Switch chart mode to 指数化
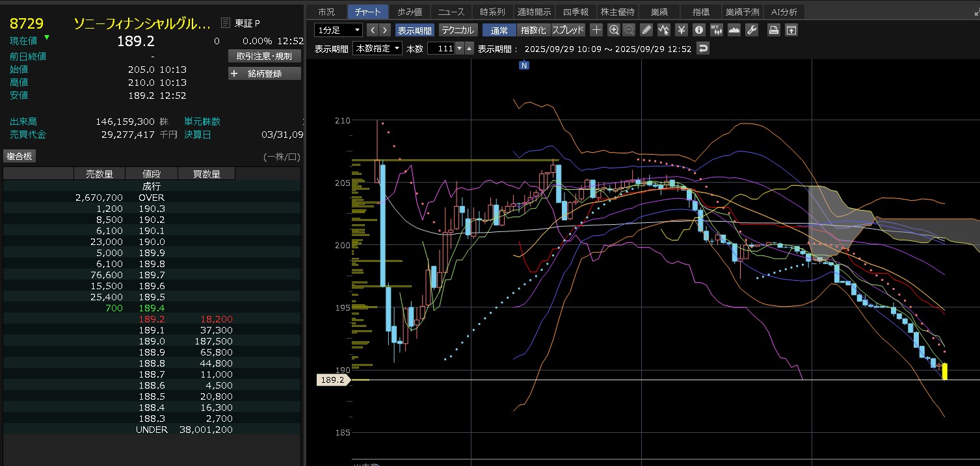The width and height of the screenshot is (980, 466). (x=533, y=30)
